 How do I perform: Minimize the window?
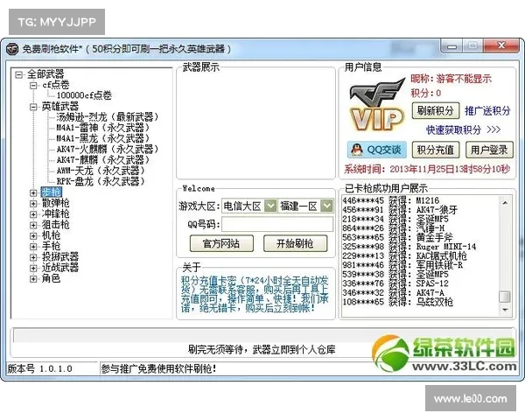click(x=451, y=46)
